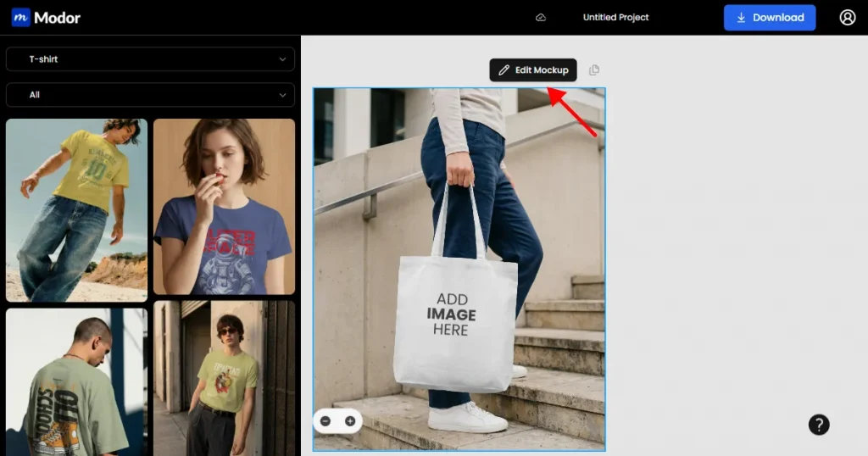The image size is (868, 456).
Task: Click the chevron arrow on T-shirt selector
Action: pos(282,59)
